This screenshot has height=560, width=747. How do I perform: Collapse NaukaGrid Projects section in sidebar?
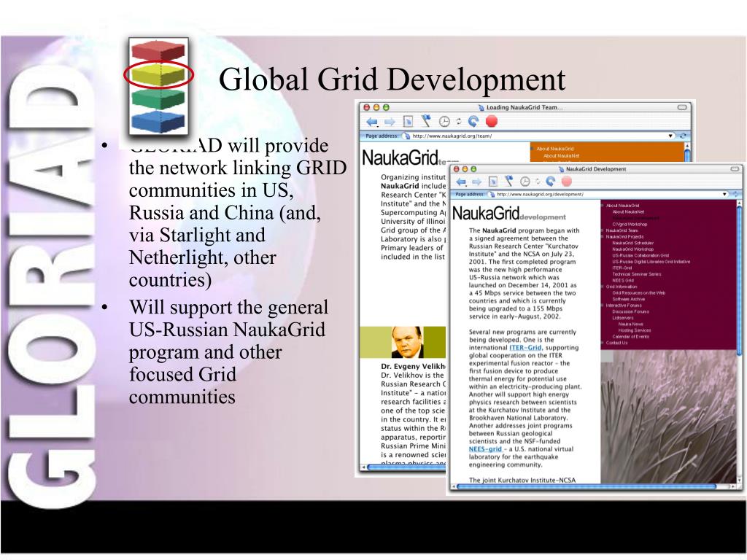tap(602, 237)
